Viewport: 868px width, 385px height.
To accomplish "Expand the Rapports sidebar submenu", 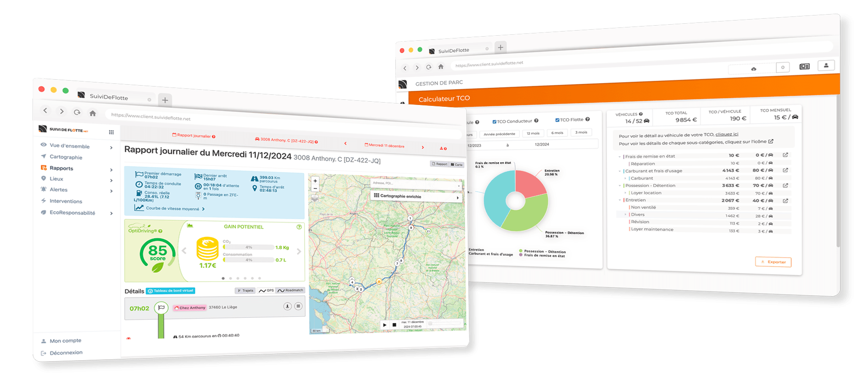I will point(111,170).
